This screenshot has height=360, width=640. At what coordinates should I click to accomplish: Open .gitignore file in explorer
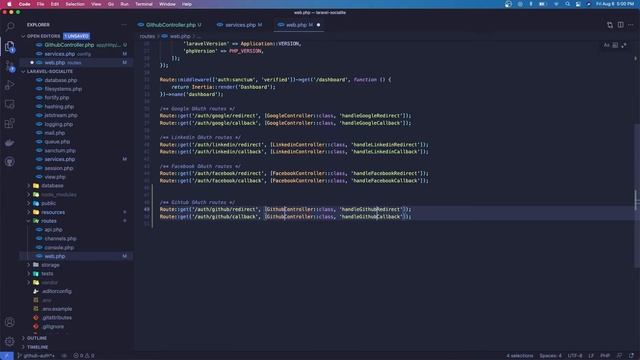76,327
